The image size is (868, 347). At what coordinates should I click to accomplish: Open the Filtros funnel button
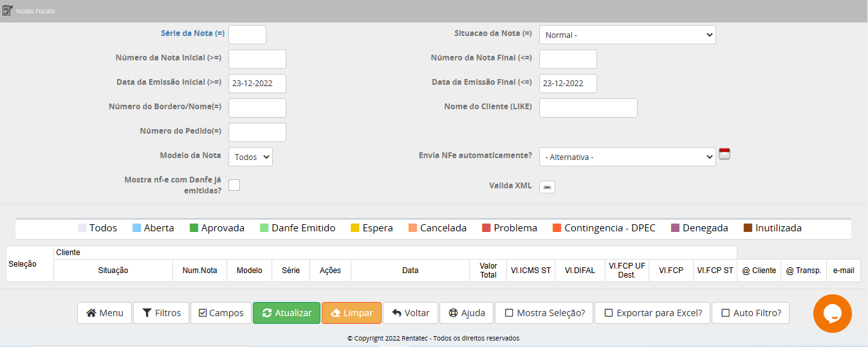tap(162, 313)
